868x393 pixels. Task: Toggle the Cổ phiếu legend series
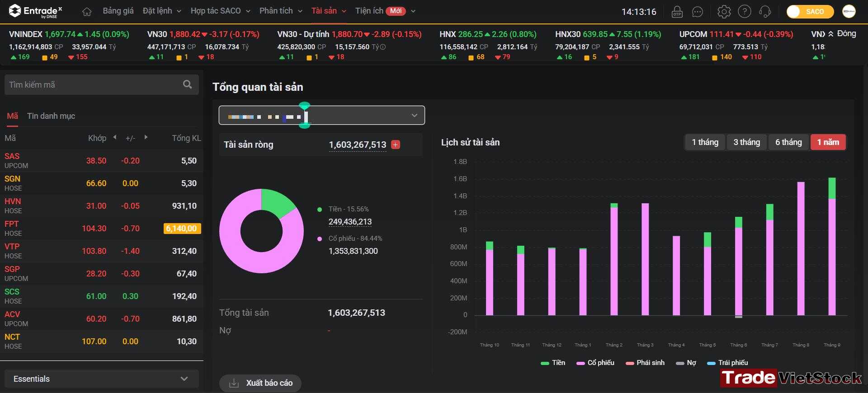pyautogui.click(x=595, y=363)
